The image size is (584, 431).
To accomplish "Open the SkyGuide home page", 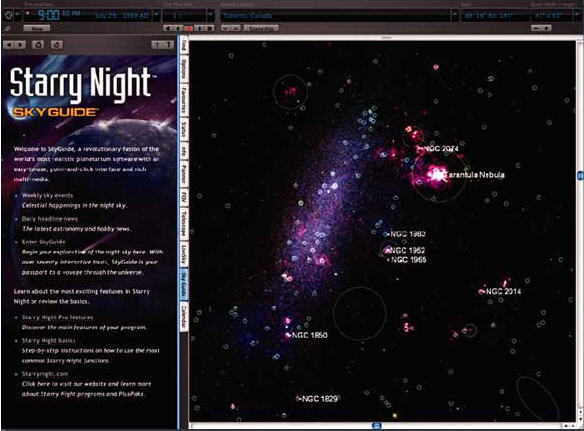I will pyautogui.click(x=38, y=45).
